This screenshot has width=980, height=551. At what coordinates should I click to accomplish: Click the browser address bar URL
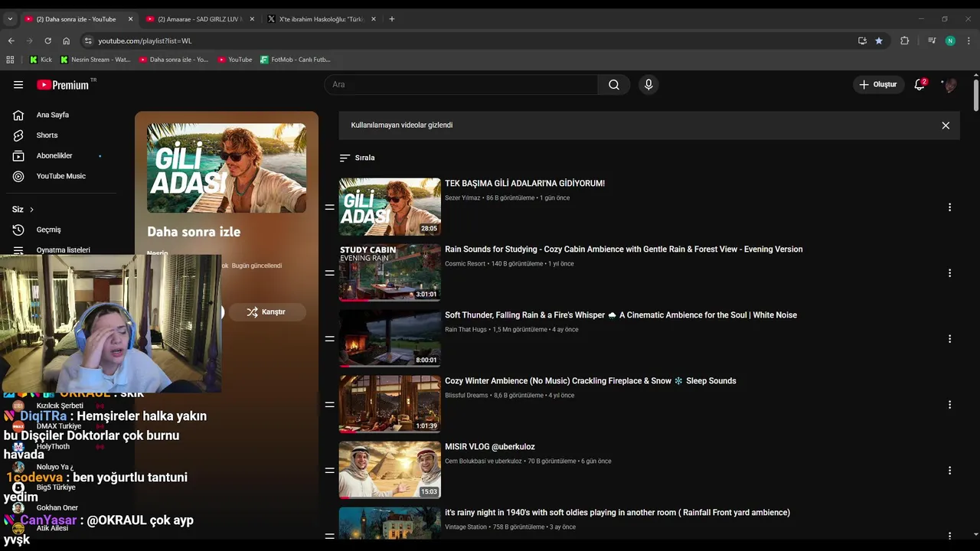(x=145, y=41)
